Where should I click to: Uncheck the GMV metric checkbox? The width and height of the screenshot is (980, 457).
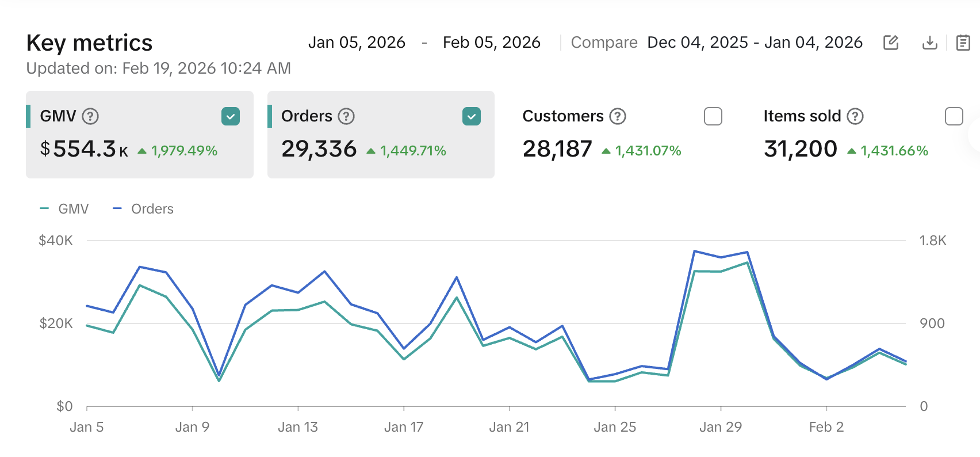click(230, 116)
